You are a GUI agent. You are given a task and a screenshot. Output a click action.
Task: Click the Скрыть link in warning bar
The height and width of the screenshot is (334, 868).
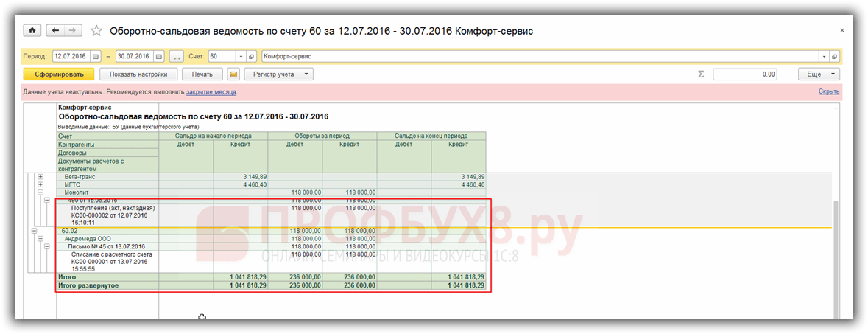(x=829, y=91)
